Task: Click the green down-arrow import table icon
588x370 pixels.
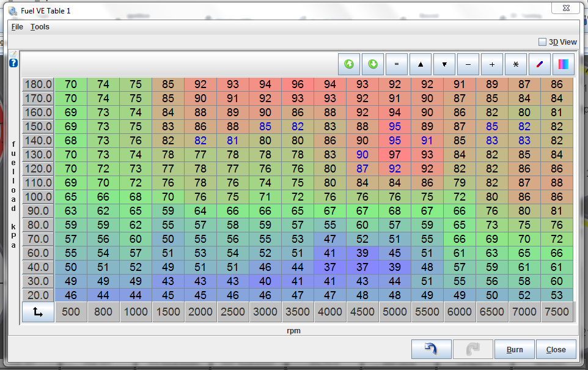Action: click(373, 64)
